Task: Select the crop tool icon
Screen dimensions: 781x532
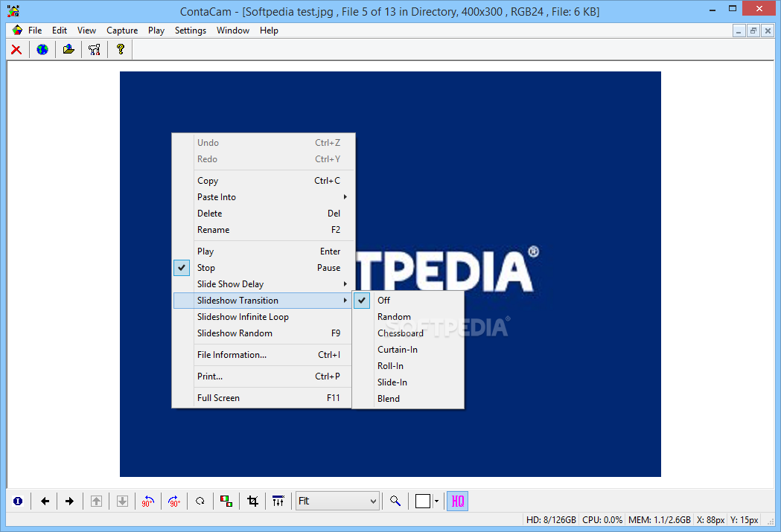Action: (252, 501)
